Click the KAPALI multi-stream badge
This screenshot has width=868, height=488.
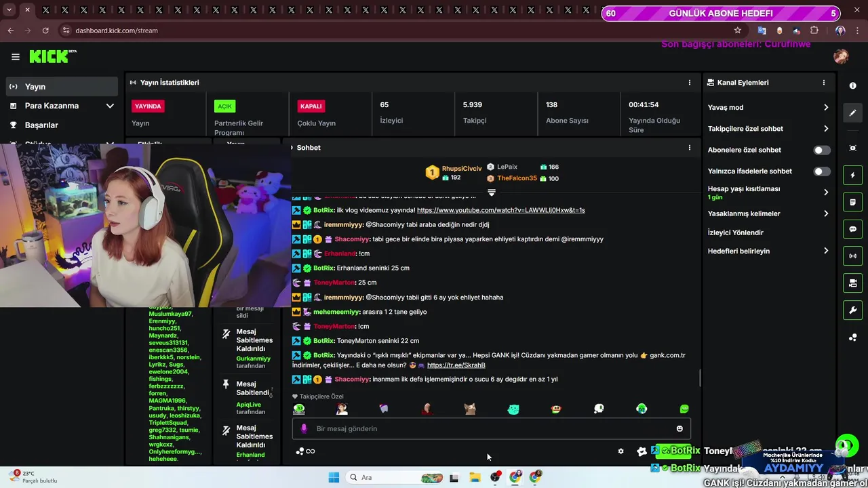pos(311,106)
